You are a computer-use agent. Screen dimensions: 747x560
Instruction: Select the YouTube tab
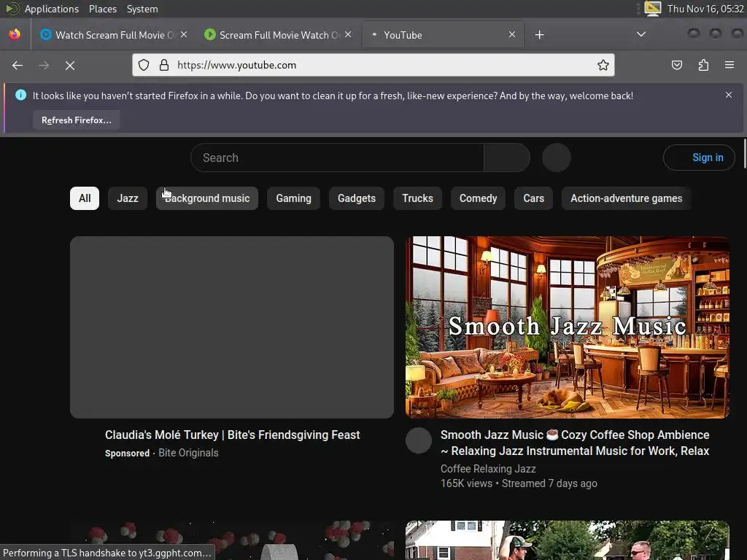pyautogui.click(x=443, y=35)
